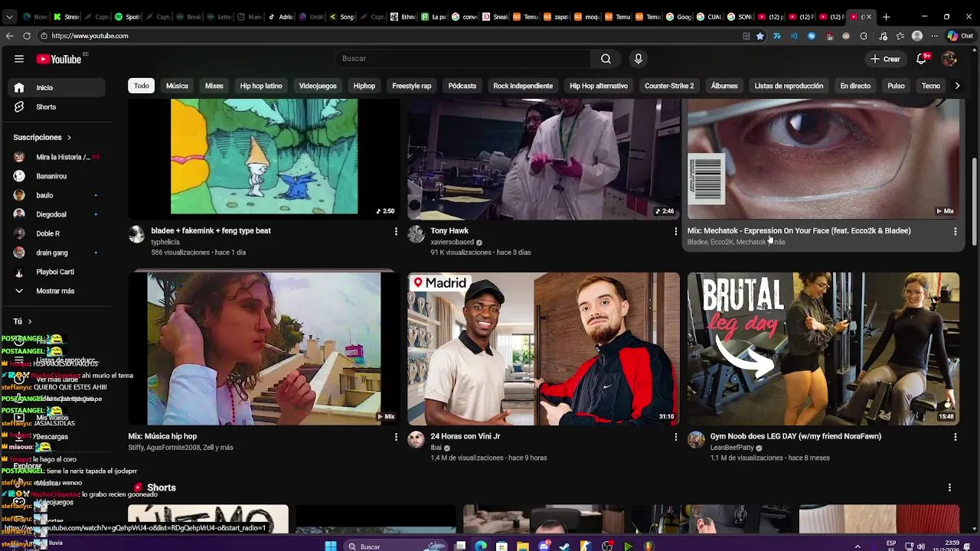This screenshot has width=980, height=551.
Task: Bookmark this page with the star
Action: [x=760, y=36]
